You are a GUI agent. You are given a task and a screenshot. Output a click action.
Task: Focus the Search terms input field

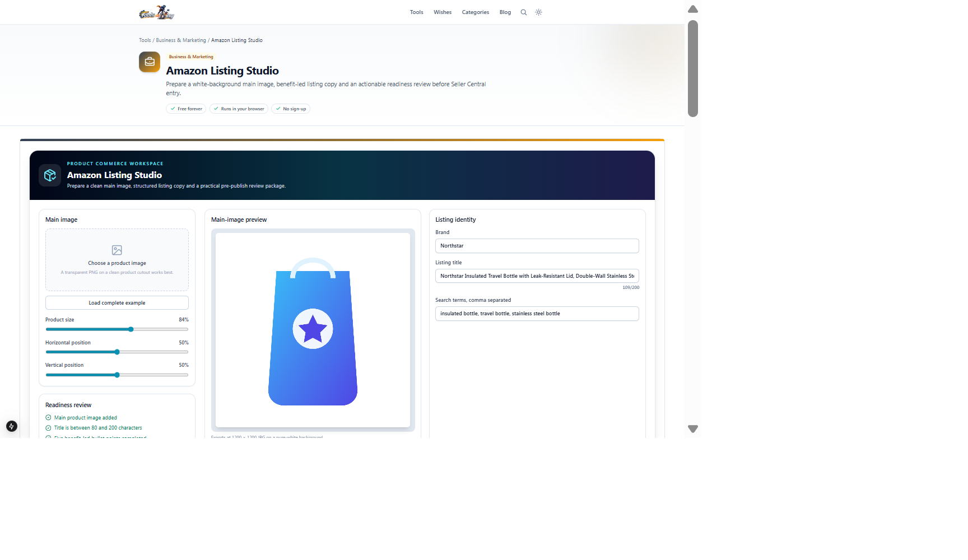(x=537, y=314)
